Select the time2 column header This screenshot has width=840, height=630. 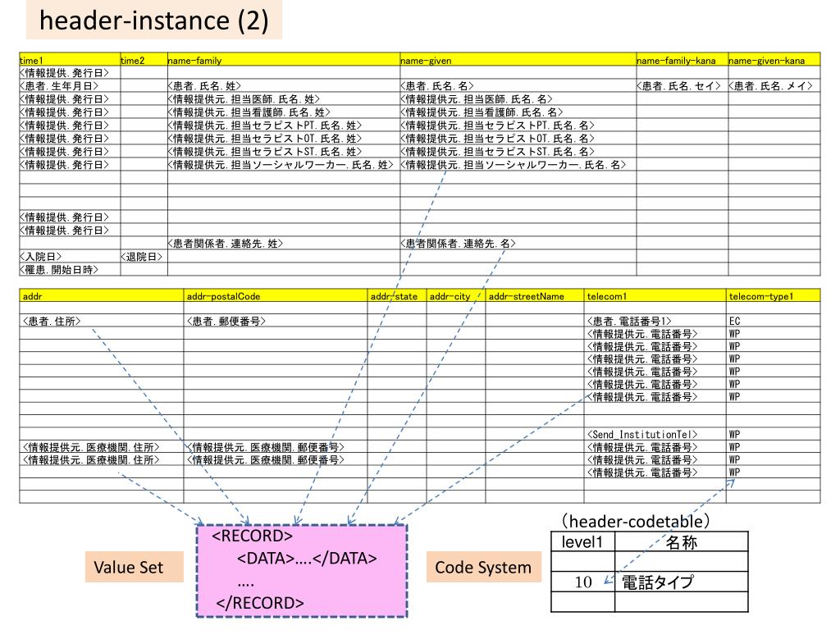pyautogui.click(x=143, y=61)
